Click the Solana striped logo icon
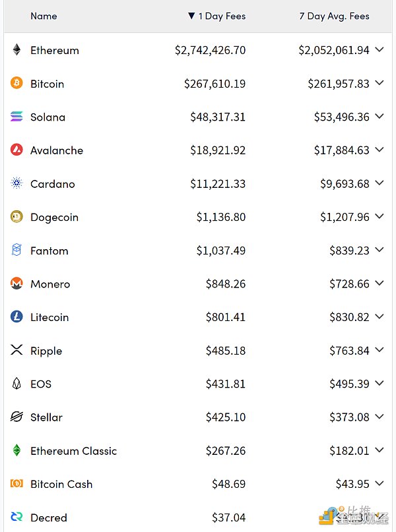This screenshot has height=532, width=396. 16,117
